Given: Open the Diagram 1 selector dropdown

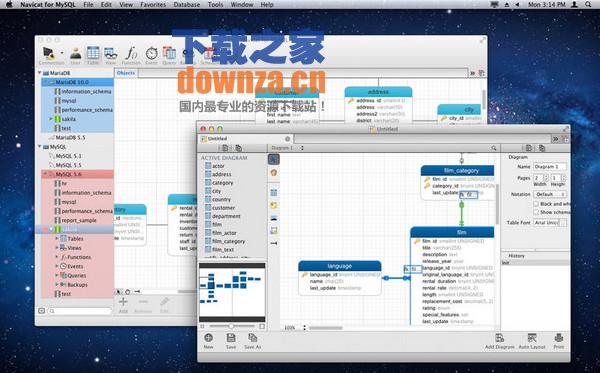Looking at the screenshot, I should (x=288, y=148).
